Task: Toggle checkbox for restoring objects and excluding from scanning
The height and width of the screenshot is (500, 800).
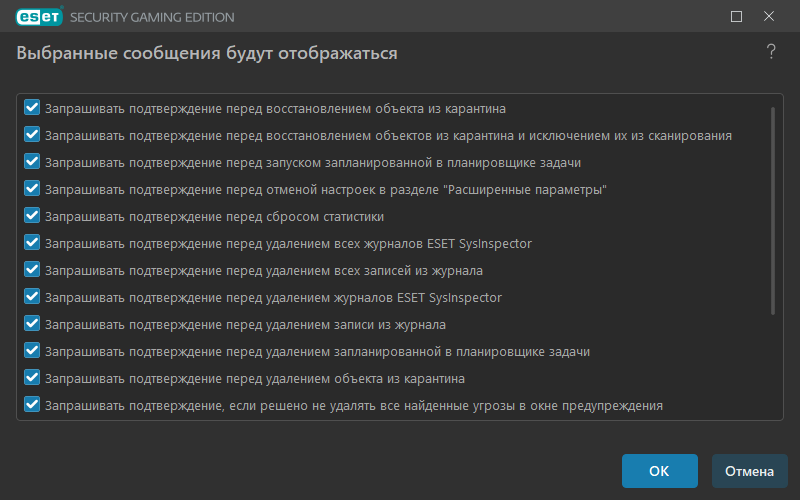Action: click(x=32, y=135)
